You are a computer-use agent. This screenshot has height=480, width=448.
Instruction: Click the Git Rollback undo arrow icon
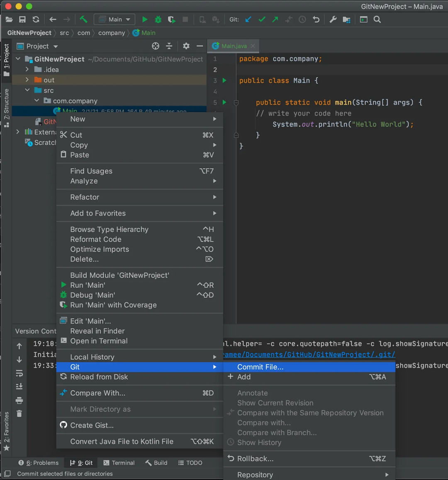(x=316, y=20)
